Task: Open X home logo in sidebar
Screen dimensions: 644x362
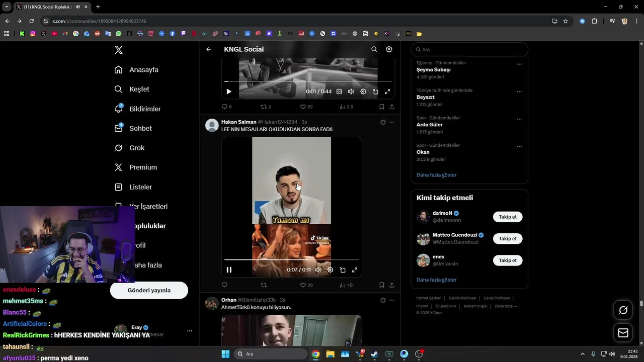Action: tap(119, 50)
